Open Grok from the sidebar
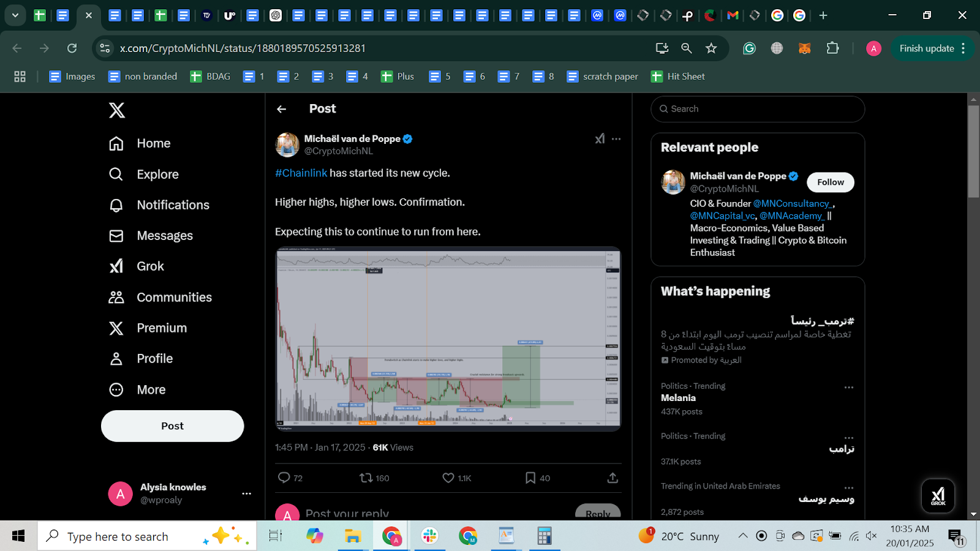Viewport: 980px width, 551px height. (137, 266)
